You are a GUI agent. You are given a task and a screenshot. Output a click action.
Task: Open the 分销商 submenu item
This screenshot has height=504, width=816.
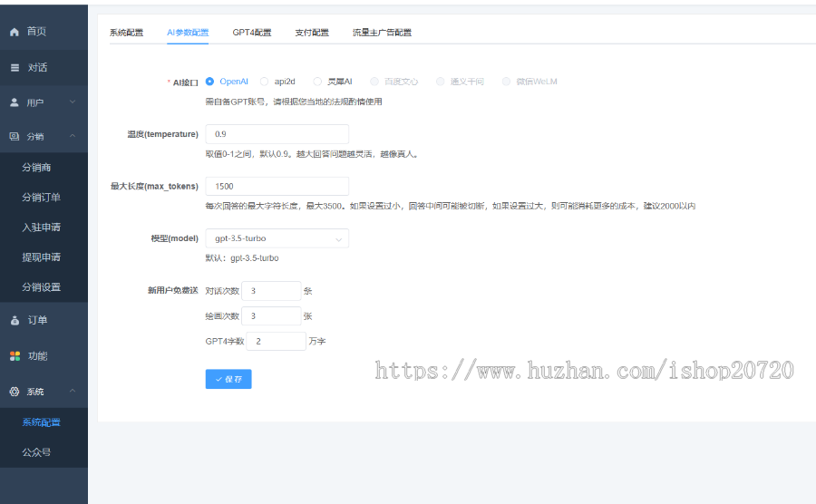click(36, 168)
